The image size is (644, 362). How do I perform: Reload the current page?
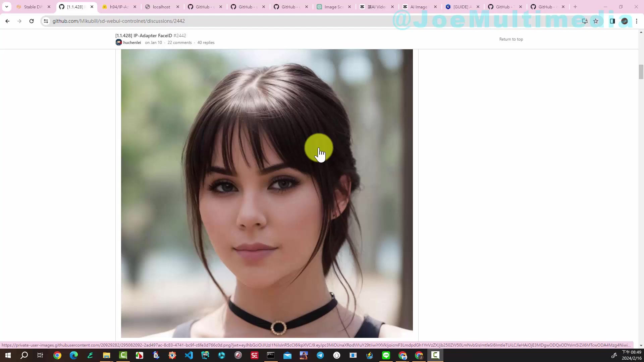[x=31, y=21]
